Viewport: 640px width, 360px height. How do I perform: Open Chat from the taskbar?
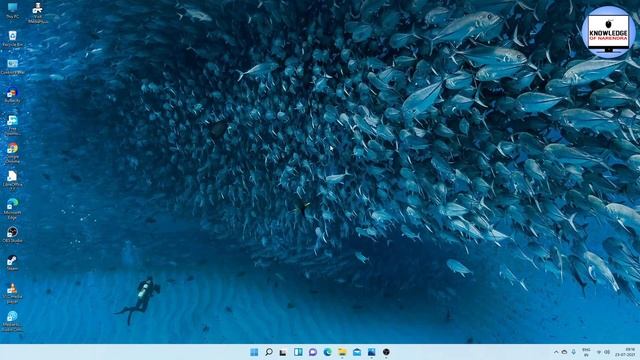(x=313, y=352)
